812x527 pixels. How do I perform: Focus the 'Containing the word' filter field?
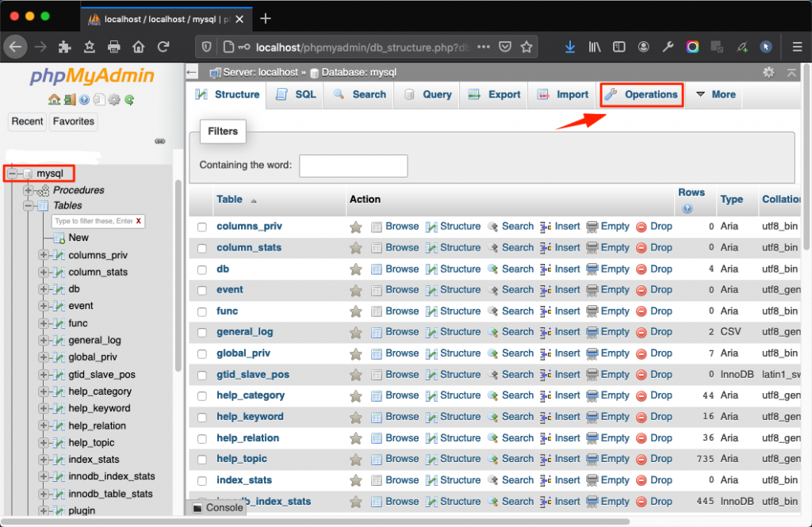(353, 166)
